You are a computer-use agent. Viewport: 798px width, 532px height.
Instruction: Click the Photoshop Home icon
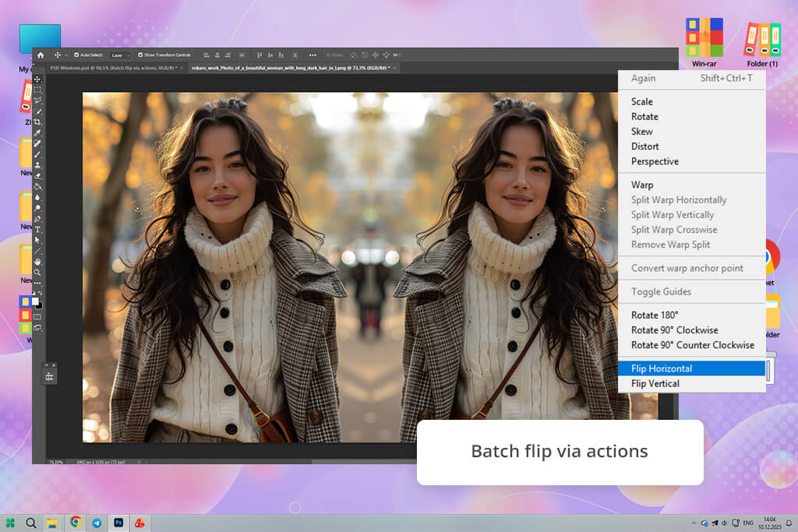tap(41, 55)
